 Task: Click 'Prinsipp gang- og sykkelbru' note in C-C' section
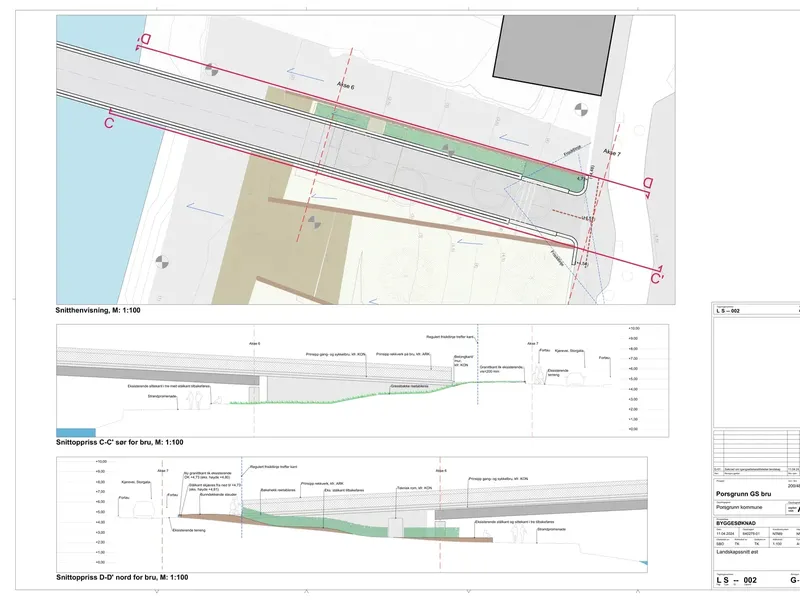336,354
